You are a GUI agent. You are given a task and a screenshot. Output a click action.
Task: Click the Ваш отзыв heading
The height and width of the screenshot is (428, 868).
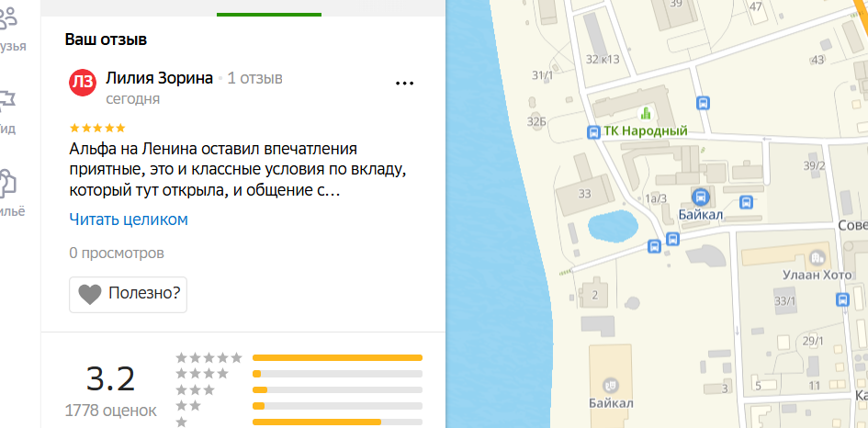[106, 39]
